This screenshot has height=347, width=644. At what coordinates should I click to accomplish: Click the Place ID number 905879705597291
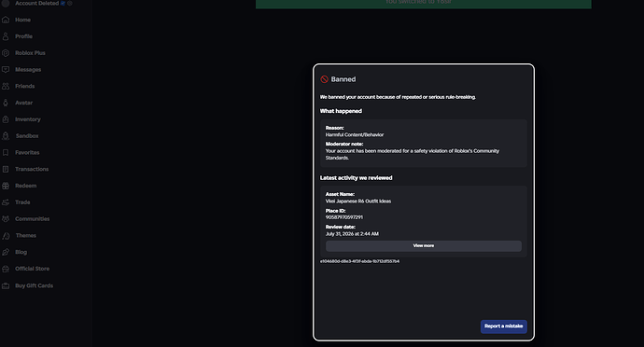344,217
